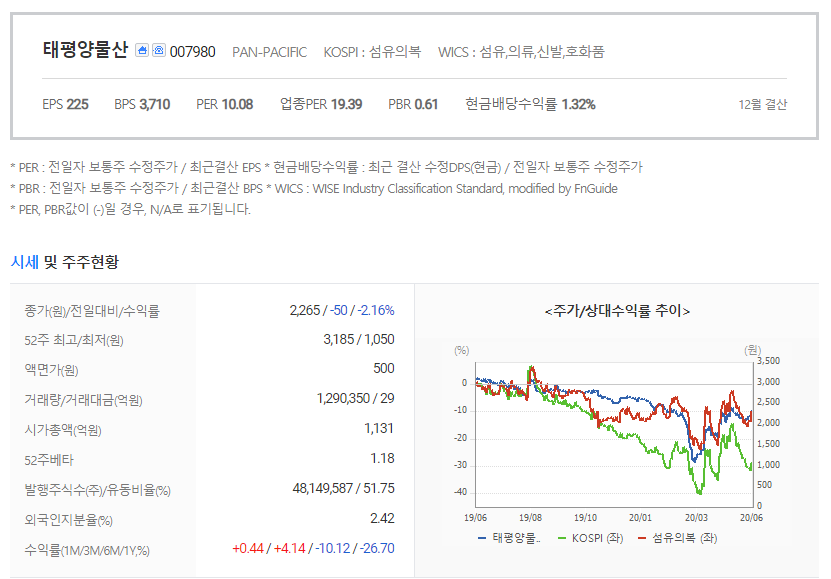The height and width of the screenshot is (579, 831).
Task: Select stock code 007980
Action: 192,52
